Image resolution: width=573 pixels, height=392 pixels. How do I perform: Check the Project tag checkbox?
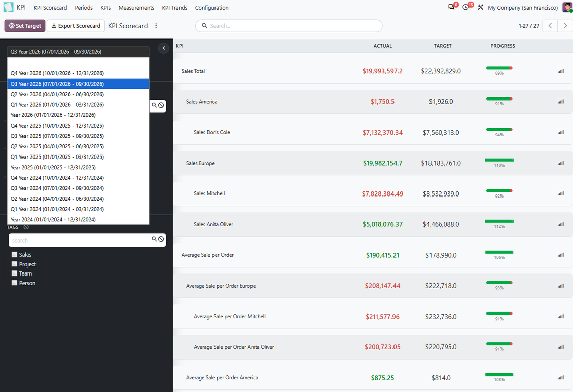click(x=14, y=264)
